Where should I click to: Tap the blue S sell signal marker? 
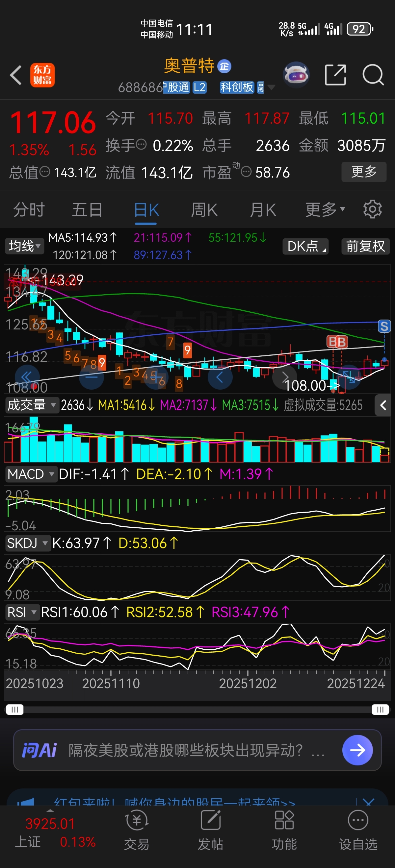(384, 326)
